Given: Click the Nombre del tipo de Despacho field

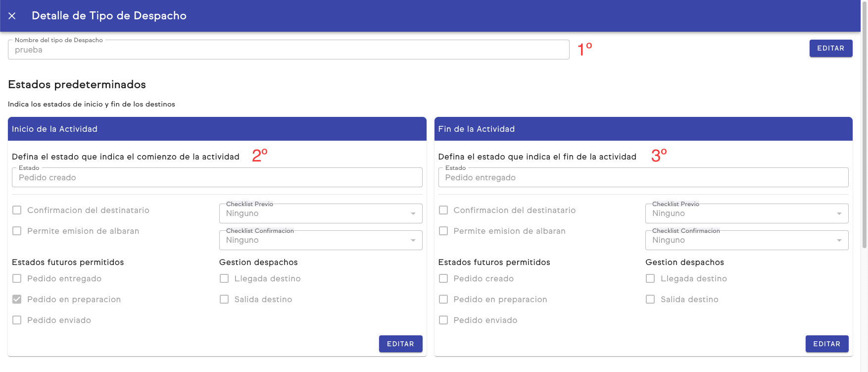Looking at the screenshot, I should point(289,50).
